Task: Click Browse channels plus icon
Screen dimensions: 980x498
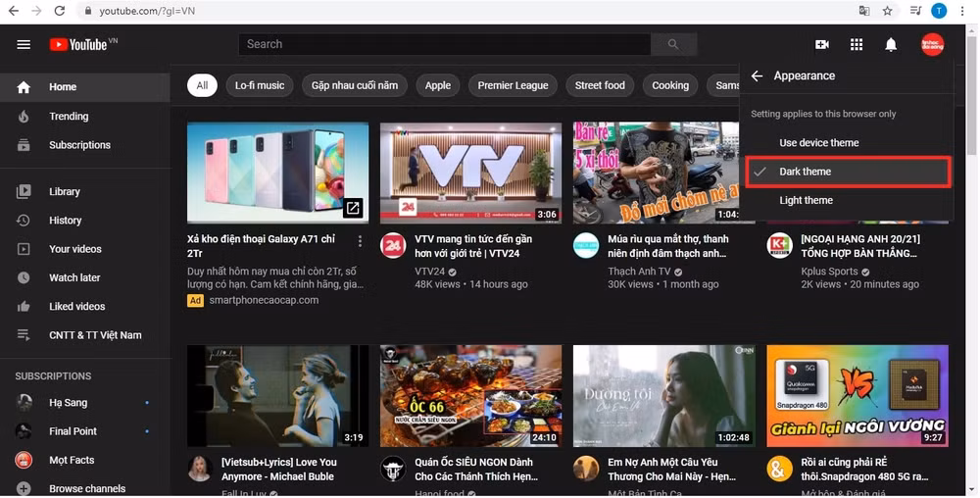Action: click(x=24, y=488)
